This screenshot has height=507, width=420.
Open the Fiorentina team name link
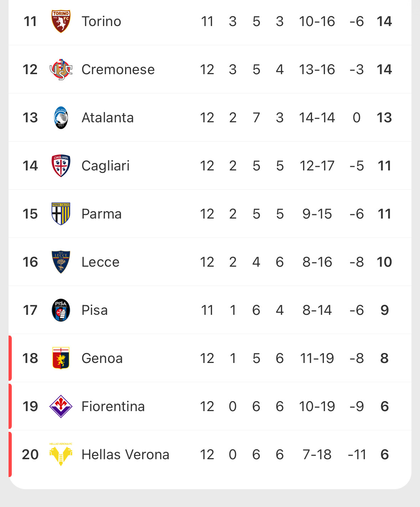pyautogui.click(x=113, y=406)
